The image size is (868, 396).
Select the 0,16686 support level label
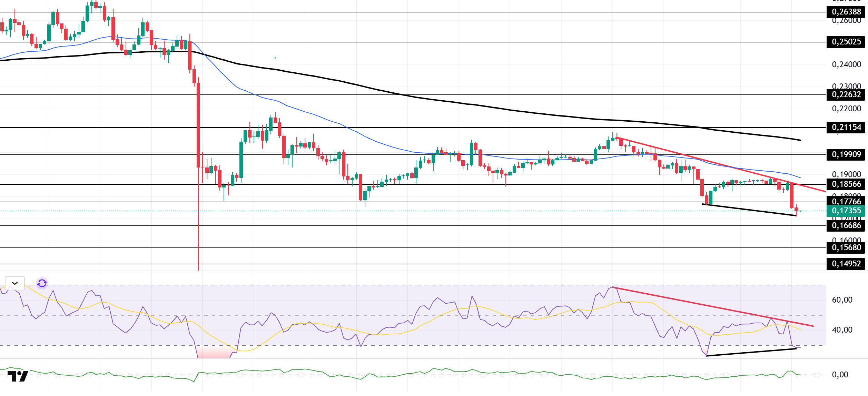846,226
